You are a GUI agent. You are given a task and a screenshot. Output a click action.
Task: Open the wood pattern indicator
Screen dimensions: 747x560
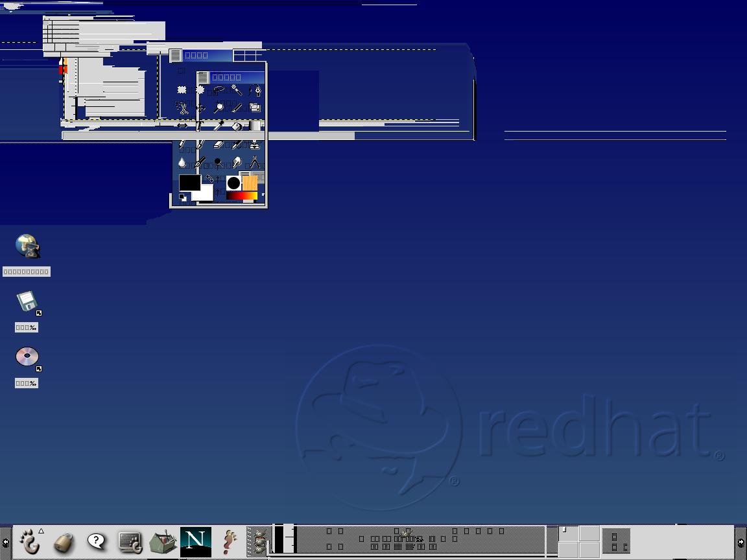pos(250,183)
